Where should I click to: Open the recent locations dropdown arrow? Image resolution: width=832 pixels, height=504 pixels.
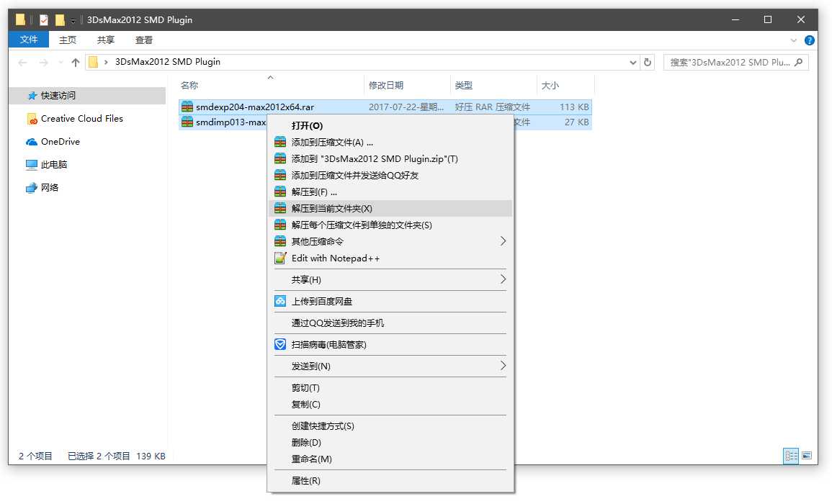click(60, 63)
